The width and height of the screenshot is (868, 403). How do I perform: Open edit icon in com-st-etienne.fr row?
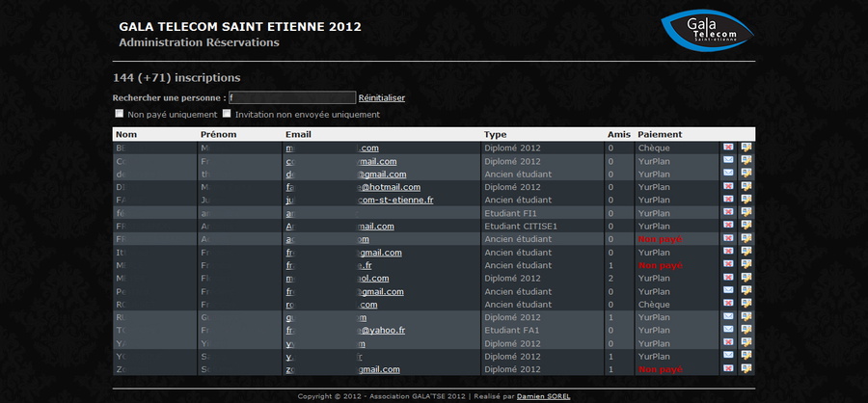point(746,200)
